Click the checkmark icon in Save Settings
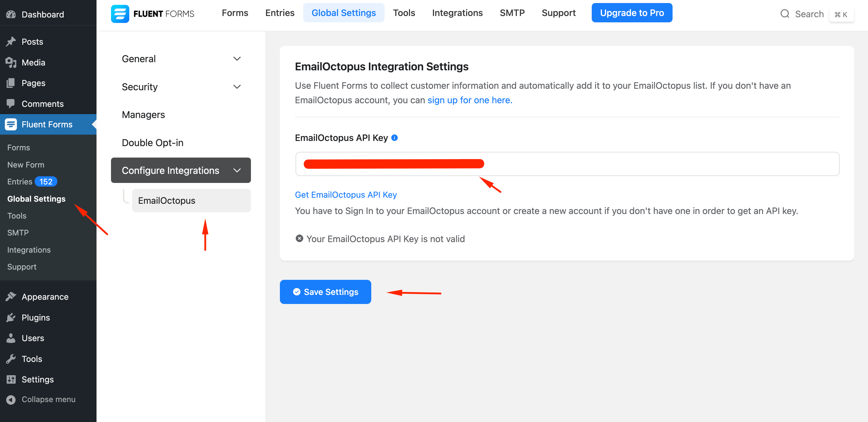Image resolution: width=868 pixels, height=422 pixels. click(296, 292)
